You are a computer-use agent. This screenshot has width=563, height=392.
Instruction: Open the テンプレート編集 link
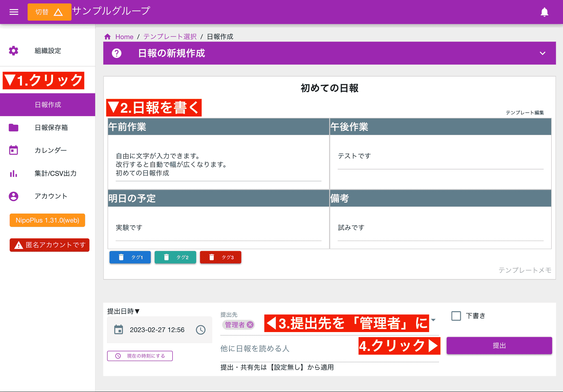[525, 112]
